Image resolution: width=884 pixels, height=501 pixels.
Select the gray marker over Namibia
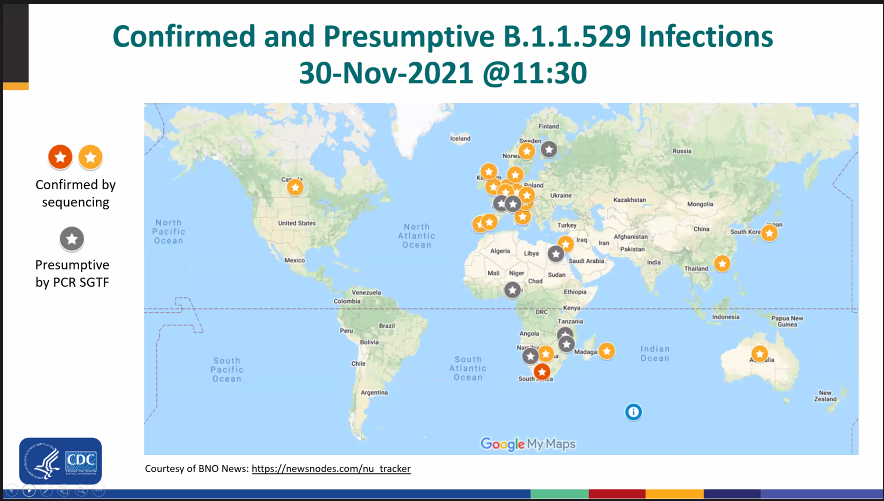coord(530,356)
